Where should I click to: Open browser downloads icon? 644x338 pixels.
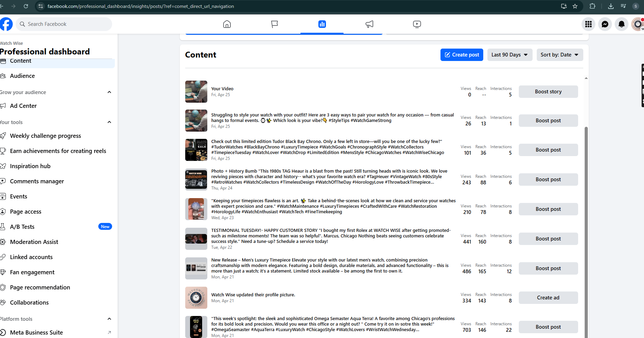[x=611, y=6]
